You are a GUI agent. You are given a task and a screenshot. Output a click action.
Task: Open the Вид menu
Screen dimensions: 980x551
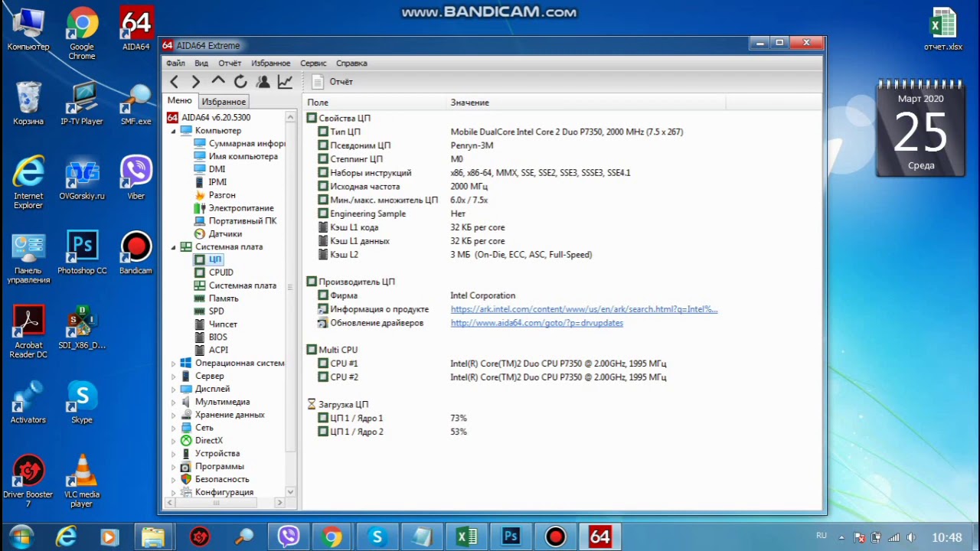(x=201, y=64)
